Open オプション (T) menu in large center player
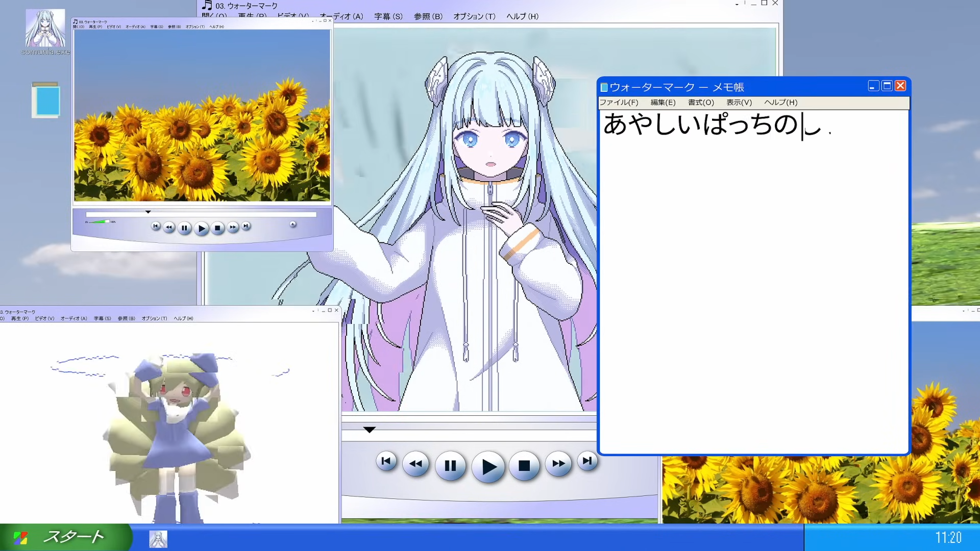 pyautogui.click(x=474, y=16)
